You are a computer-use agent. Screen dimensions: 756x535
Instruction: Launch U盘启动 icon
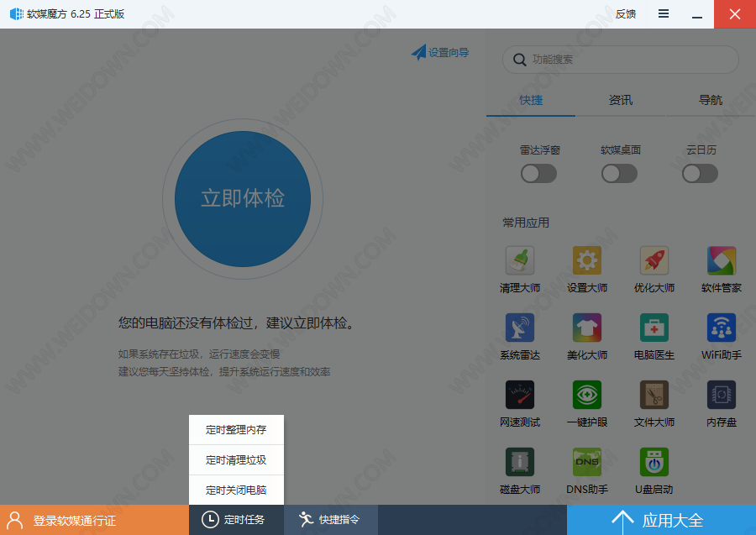pyautogui.click(x=654, y=462)
